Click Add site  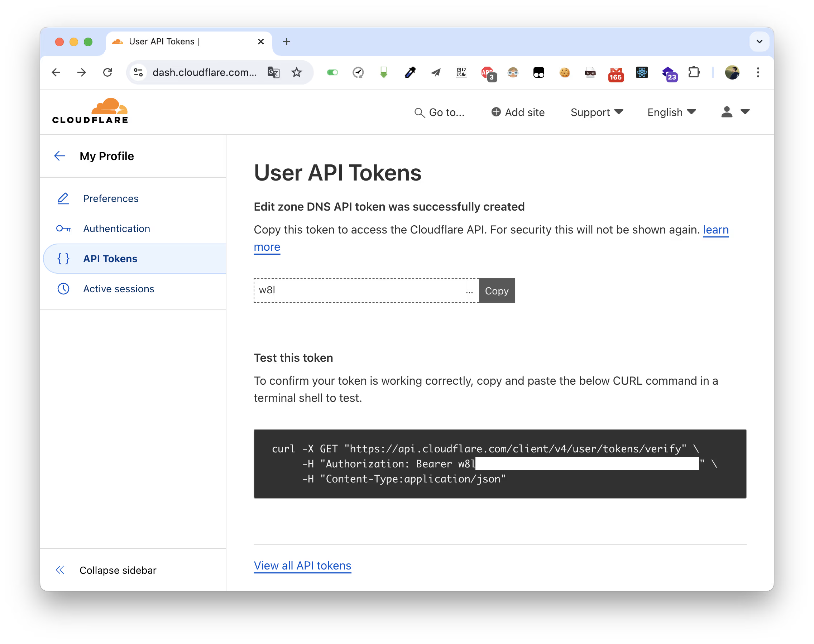tap(517, 112)
